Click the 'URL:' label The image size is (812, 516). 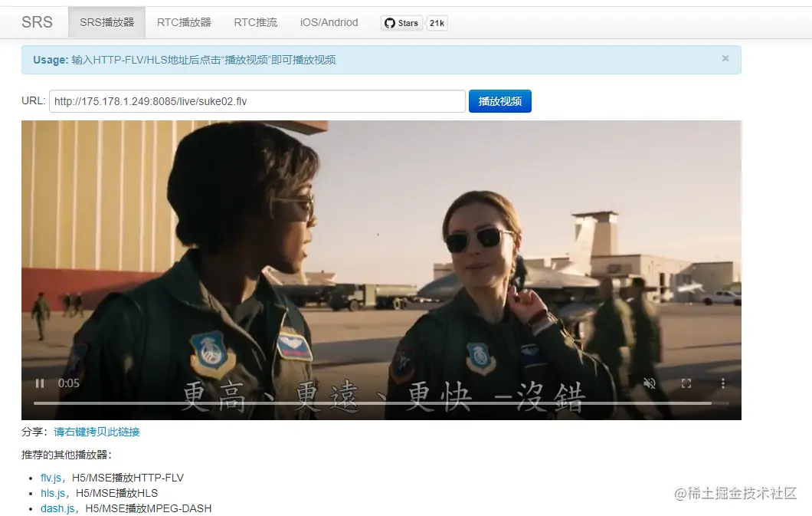click(x=33, y=100)
